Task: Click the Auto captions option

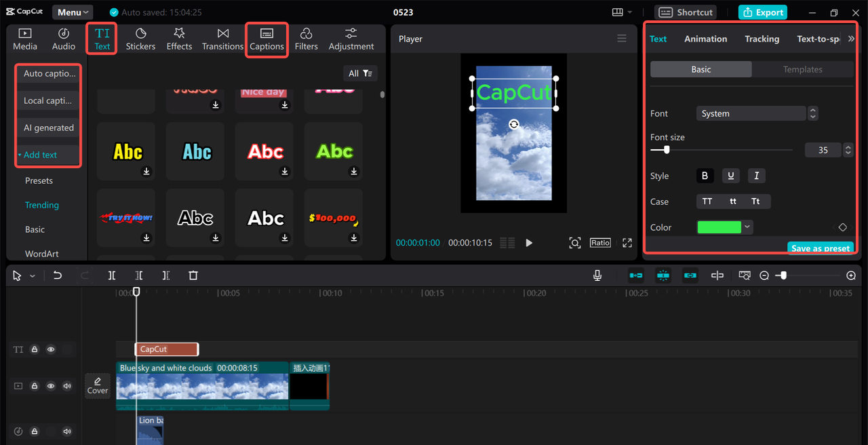Action: click(50, 73)
